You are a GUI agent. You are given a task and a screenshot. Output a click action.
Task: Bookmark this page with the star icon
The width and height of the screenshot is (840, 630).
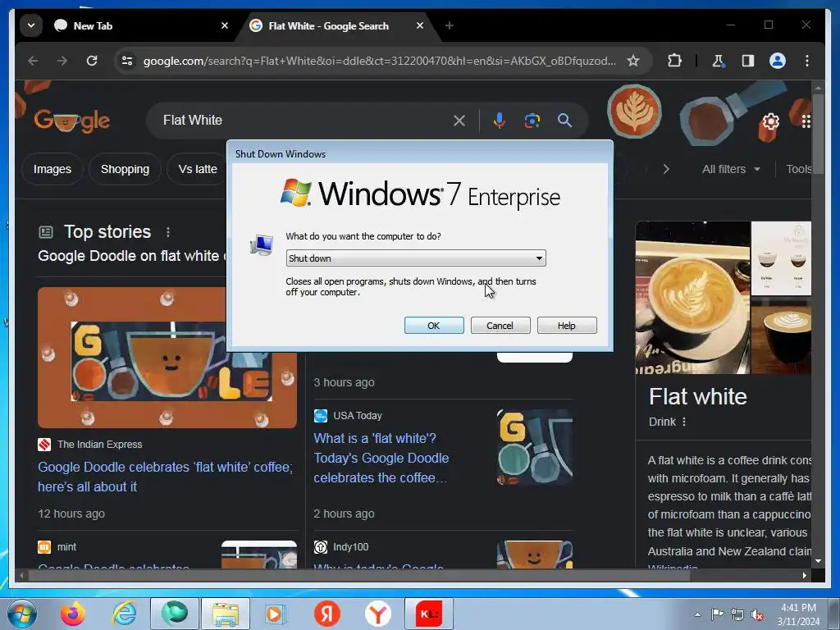tap(633, 61)
